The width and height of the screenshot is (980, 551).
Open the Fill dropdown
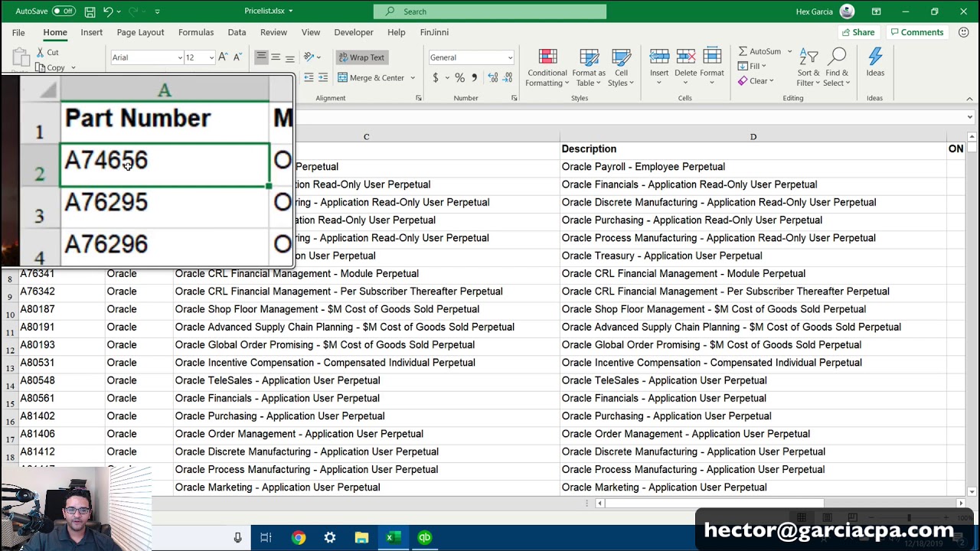tap(753, 66)
